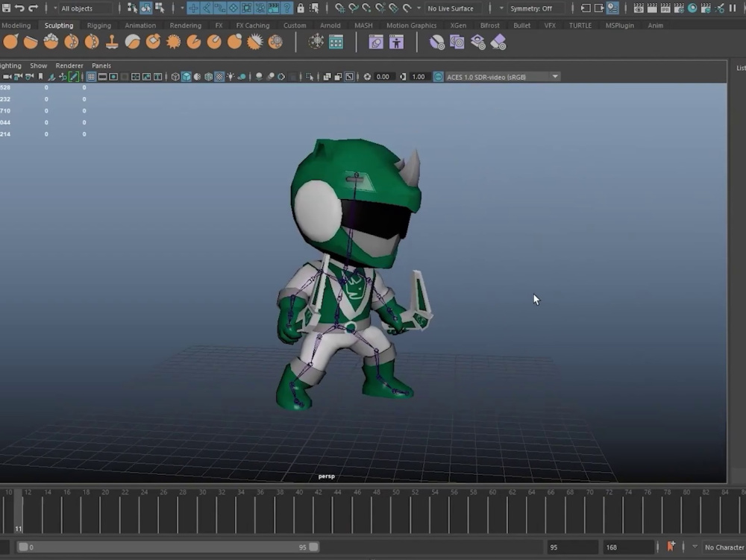Select the Clone Target tool icon
746x560 pixels.
[457, 43]
